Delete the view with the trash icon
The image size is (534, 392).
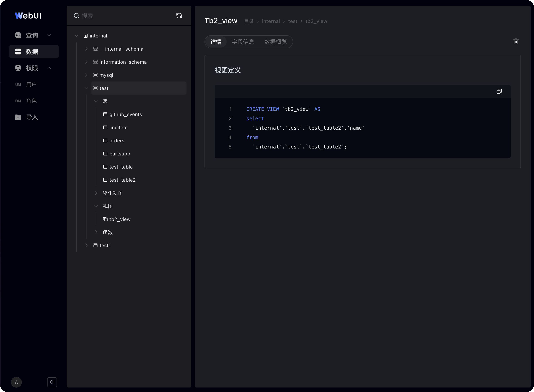pyautogui.click(x=516, y=42)
